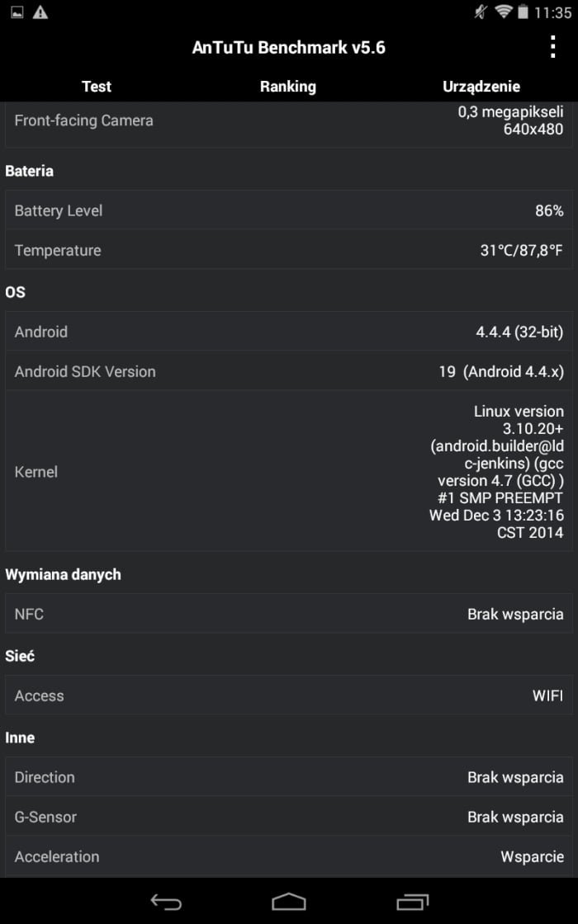Select the Urządzenie tab

[481, 86]
